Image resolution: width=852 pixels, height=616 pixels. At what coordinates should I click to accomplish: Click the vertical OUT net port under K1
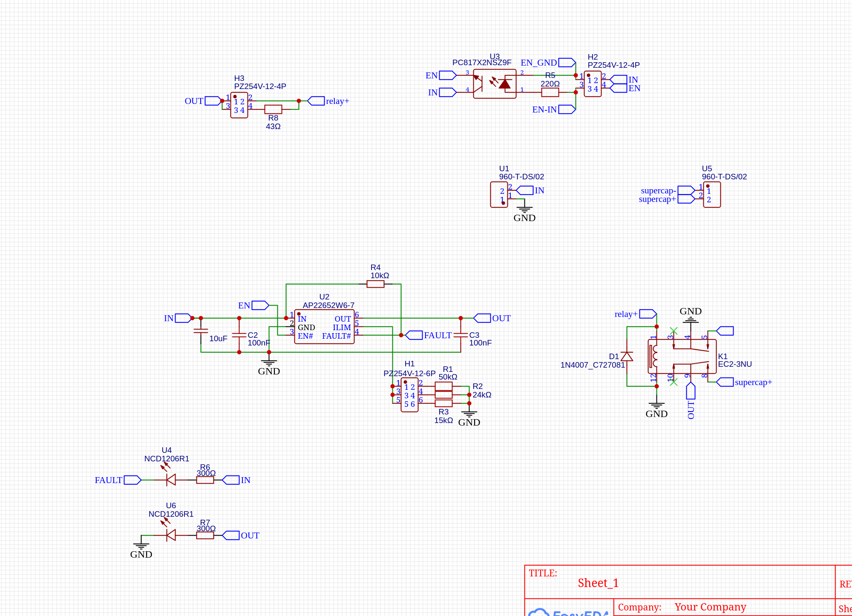click(x=691, y=391)
